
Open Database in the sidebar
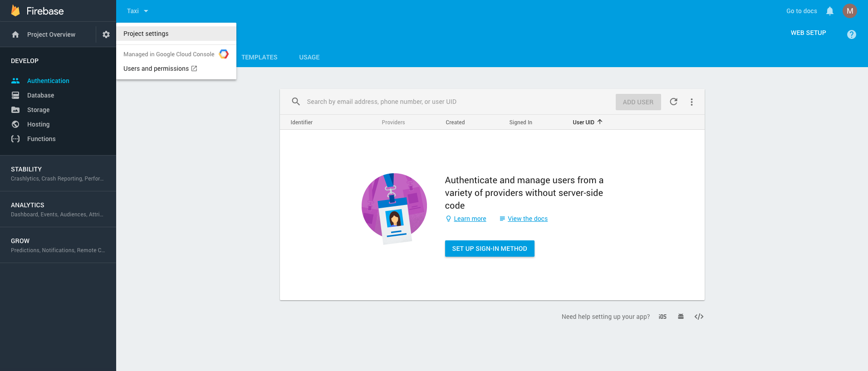click(x=40, y=95)
